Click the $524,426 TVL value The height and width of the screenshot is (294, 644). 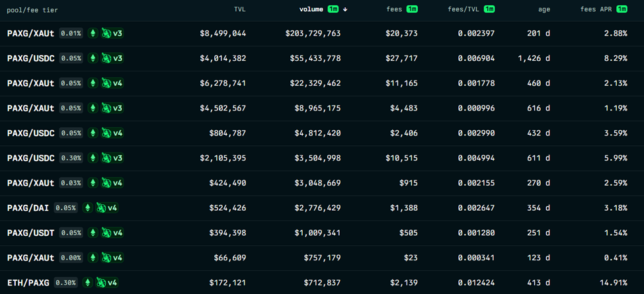click(x=227, y=208)
